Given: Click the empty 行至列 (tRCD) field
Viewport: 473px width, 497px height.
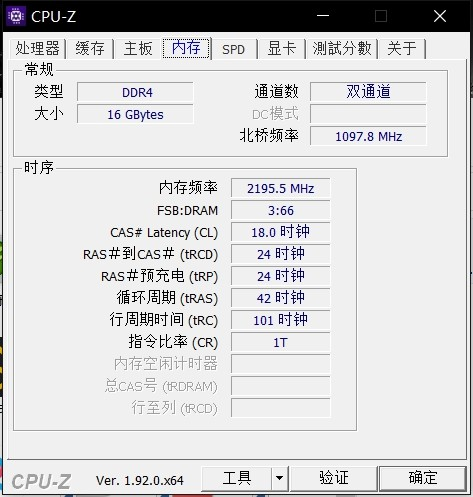Looking at the screenshot, I should point(281,408).
